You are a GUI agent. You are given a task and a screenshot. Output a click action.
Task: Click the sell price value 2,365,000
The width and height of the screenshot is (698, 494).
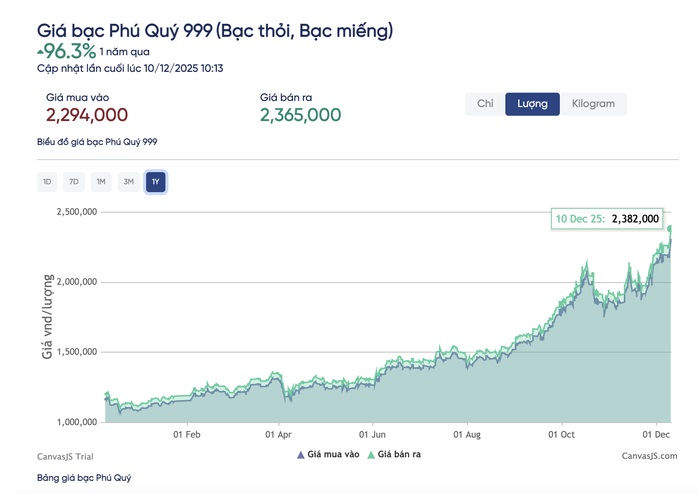click(300, 115)
